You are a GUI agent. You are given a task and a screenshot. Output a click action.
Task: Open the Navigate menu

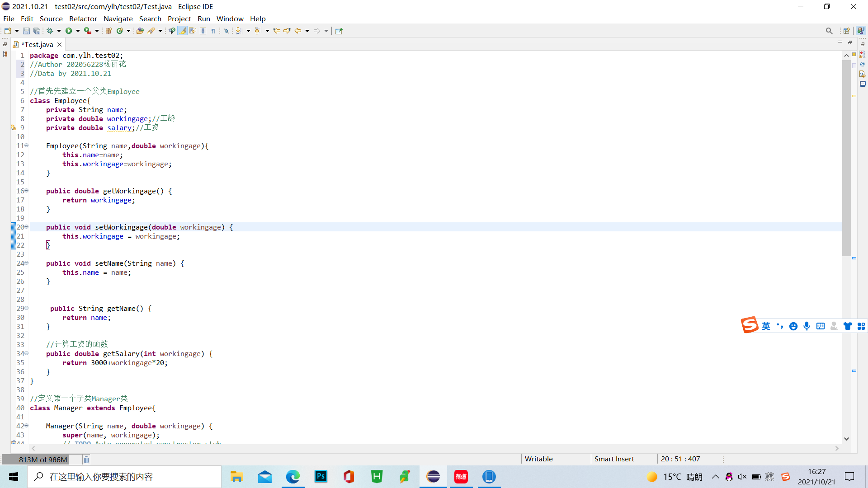tap(118, 19)
